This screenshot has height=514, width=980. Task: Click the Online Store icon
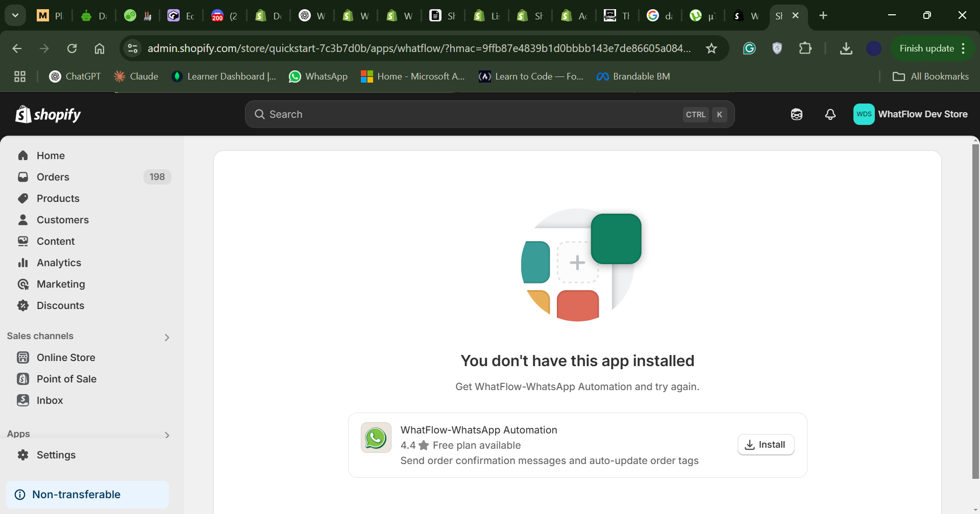click(23, 357)
